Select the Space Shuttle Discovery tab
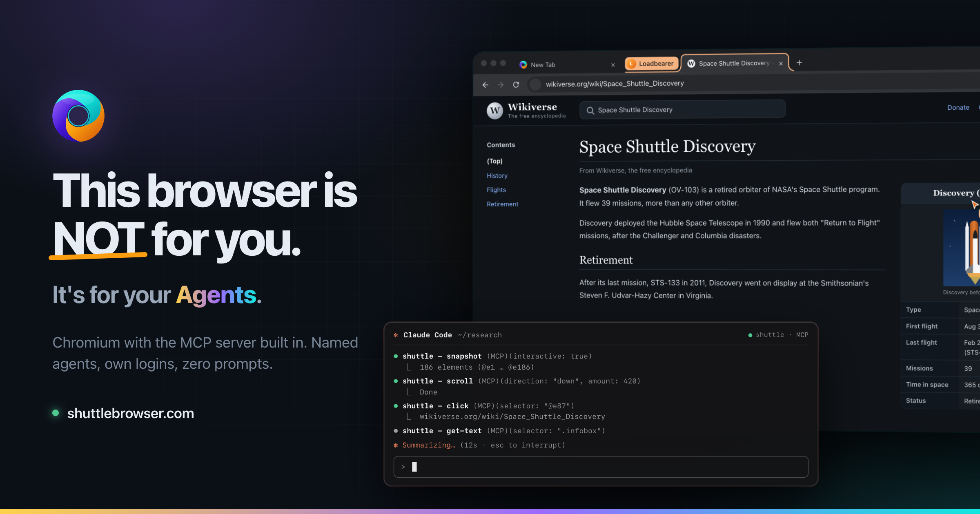The height and width of the screenshot is (514, 980). [735, 63]
